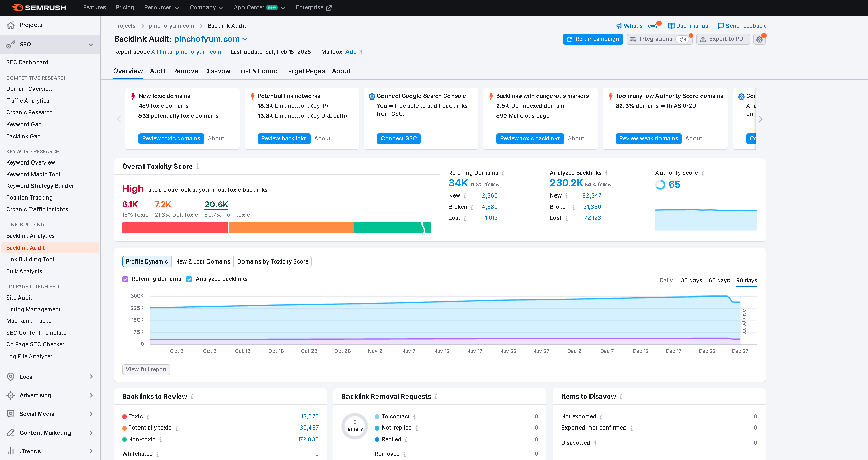The height and width of the screenshot is (460, 868).
Task: Collapse the SEO sidebar section
Action: tap(91, 45)
